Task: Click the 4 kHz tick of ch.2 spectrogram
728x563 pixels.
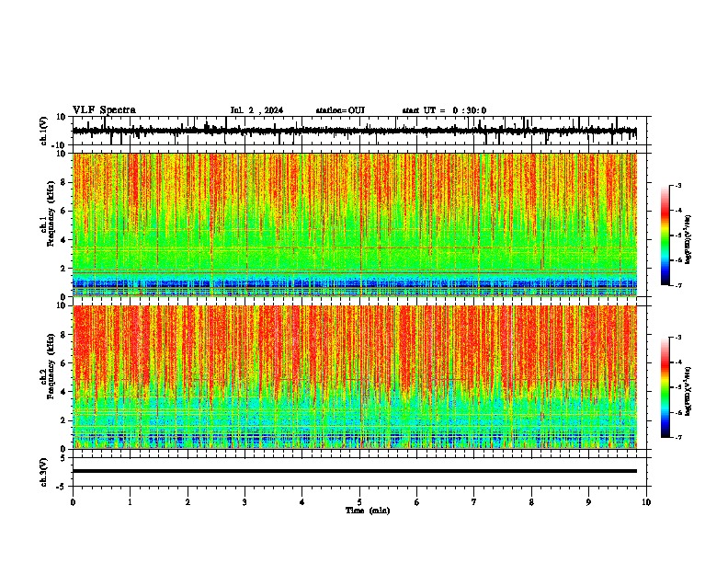Action: coord(63,392)
